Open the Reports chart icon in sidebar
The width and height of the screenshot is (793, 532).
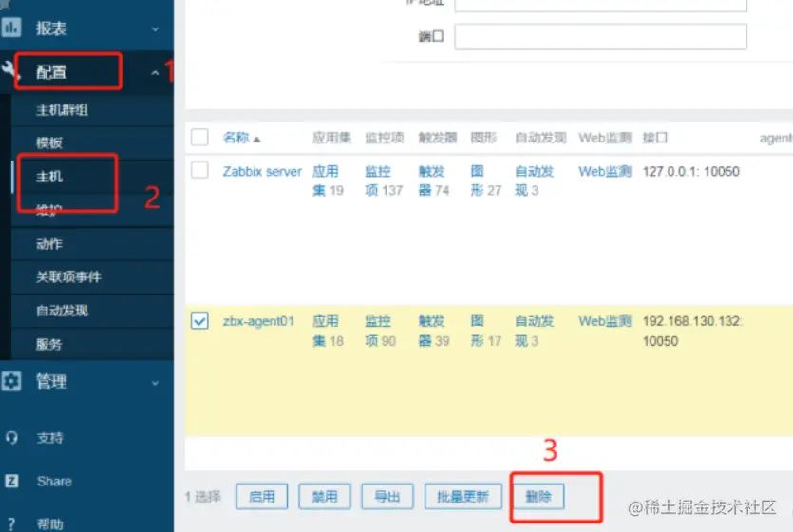coord(11,28)
